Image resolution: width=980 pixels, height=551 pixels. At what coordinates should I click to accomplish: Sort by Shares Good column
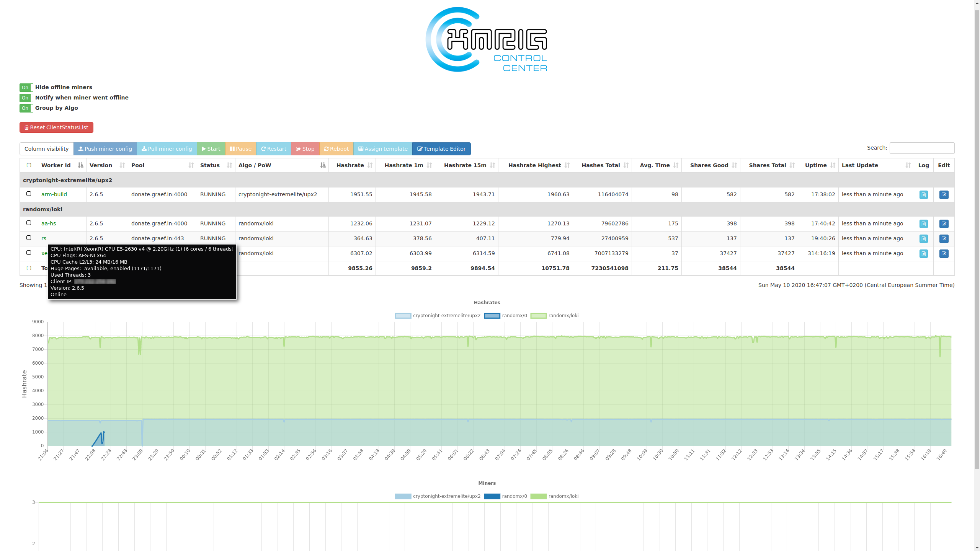(x=734, y=165)
